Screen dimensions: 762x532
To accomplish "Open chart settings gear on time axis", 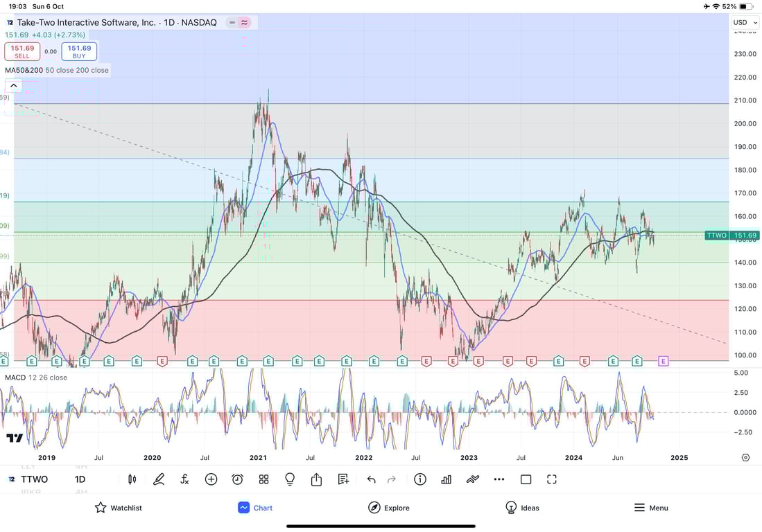I will (x=746, y=458).
